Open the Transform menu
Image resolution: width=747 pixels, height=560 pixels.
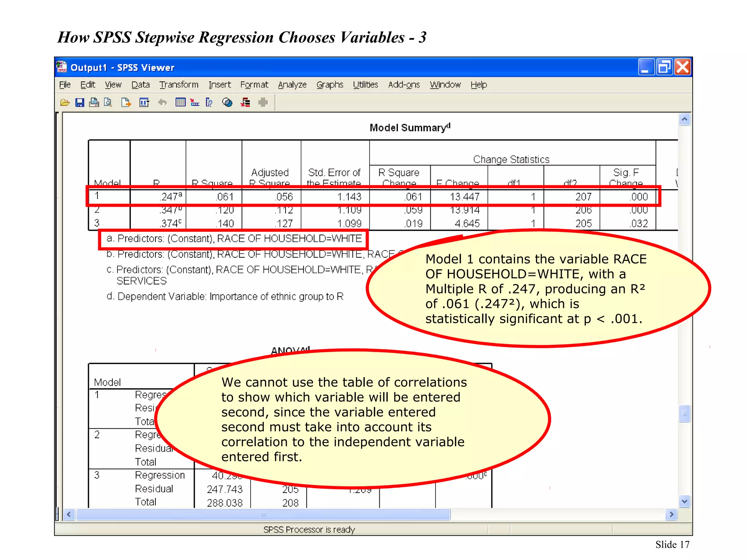(x=179, y=85)
